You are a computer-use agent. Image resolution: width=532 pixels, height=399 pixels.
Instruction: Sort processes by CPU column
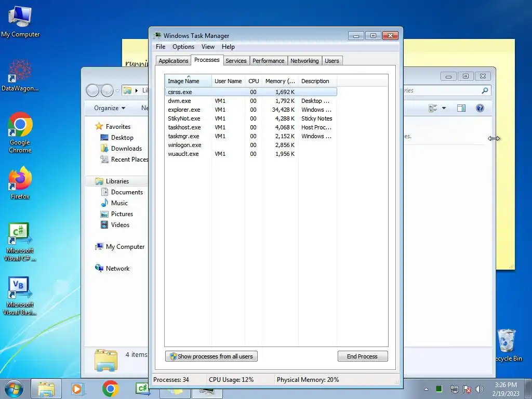coord(254,81)
